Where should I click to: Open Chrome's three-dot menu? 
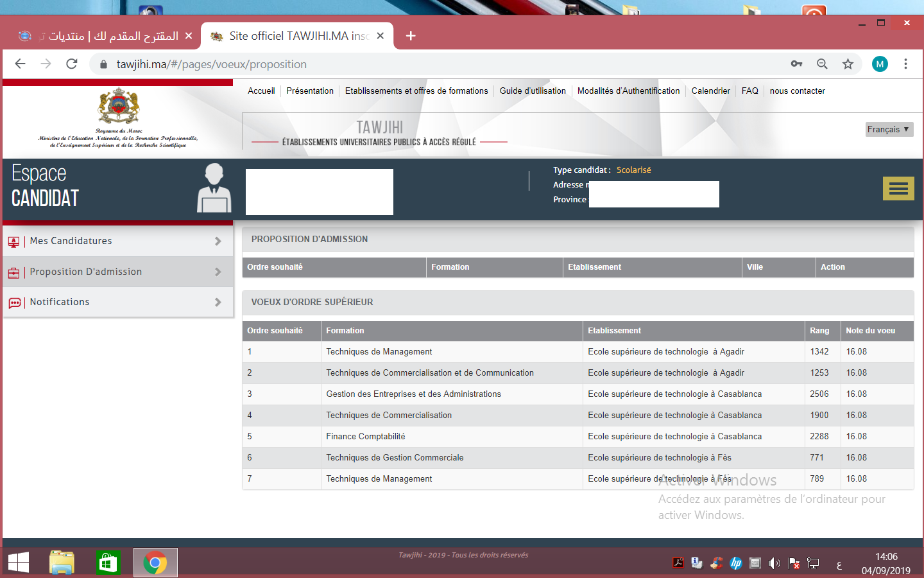pyautogui.click(x=905, y=64)
